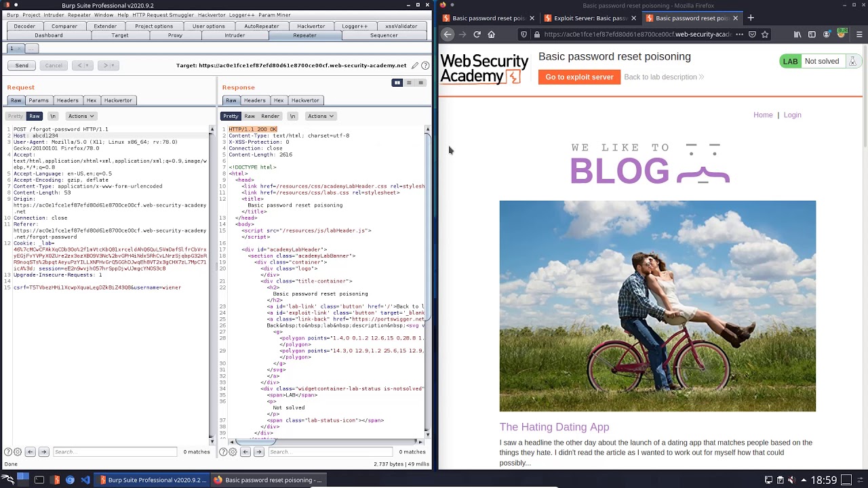Viewport: 868px width, 488px height.
Task: Open Firefox hamburger menu
Action: (x=859, y=35)
